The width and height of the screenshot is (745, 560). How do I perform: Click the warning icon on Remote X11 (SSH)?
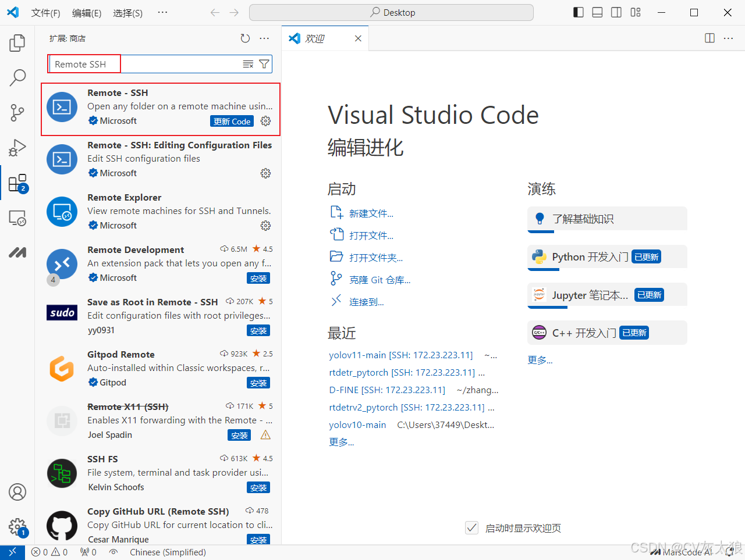tap(265, 435)
